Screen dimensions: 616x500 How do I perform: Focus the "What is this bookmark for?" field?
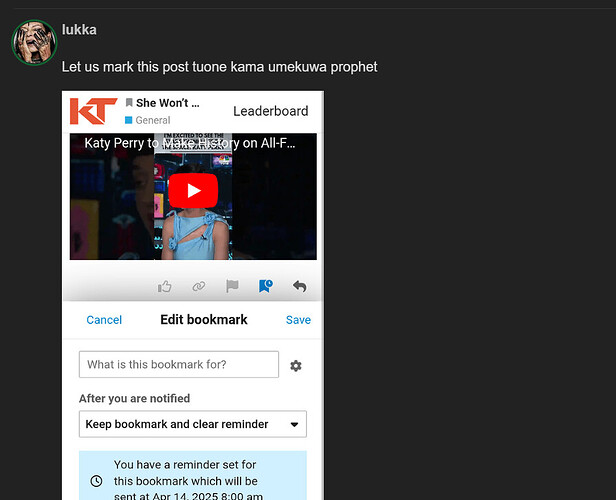click(179, 364)
